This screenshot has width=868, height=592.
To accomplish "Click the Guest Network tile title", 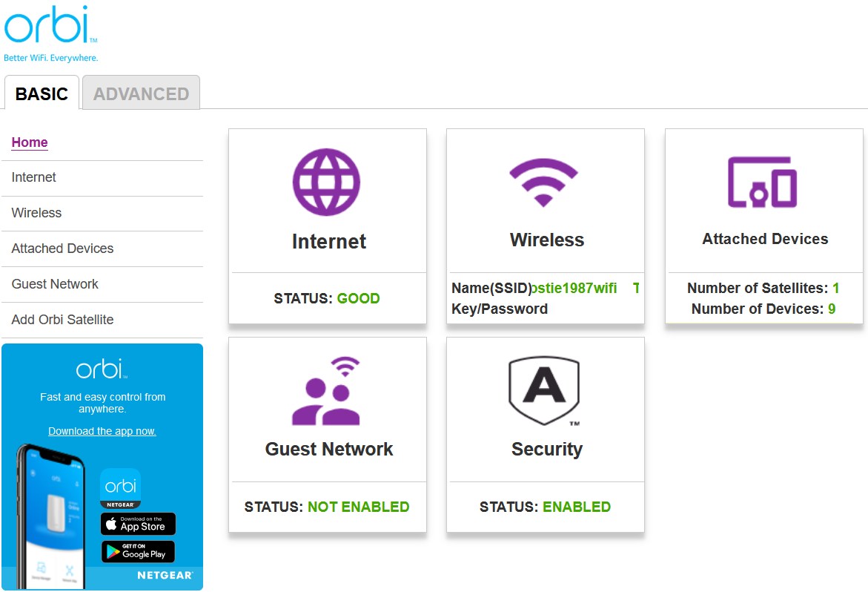I will point(329,449).
